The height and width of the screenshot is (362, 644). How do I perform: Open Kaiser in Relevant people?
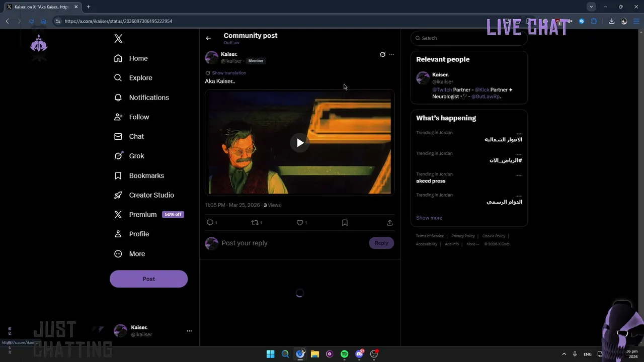pos(440,75)
